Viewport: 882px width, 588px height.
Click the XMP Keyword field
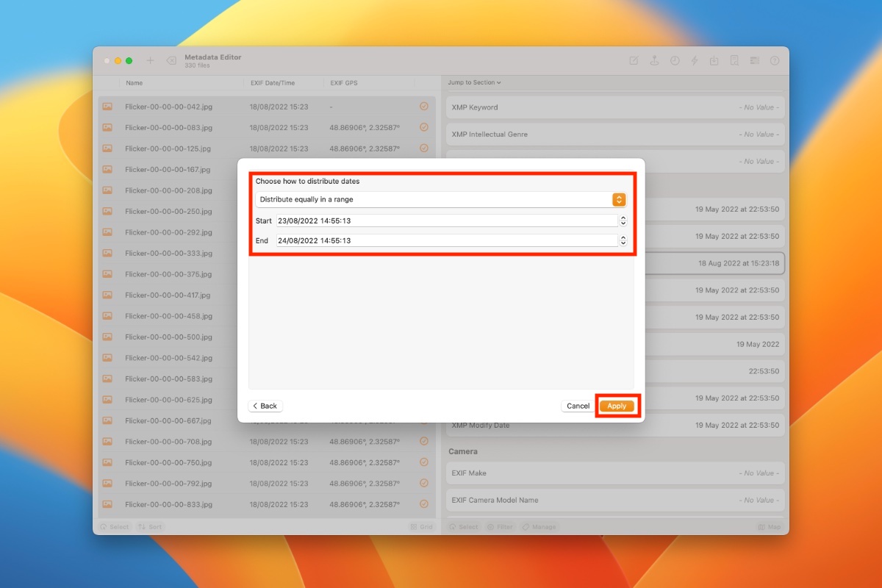(615, 107)
